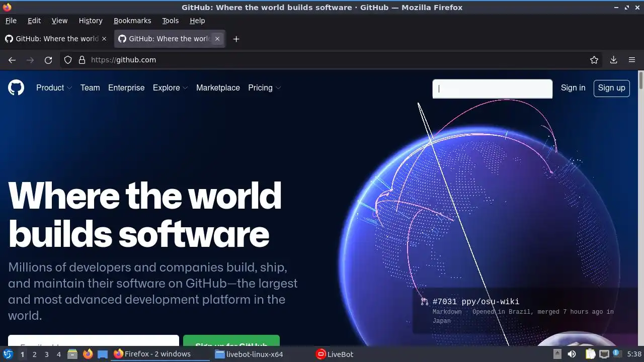Click the Sign up button
Image resolution: width=644 pixels, height=362 pixels.
[x=611, y=87]
